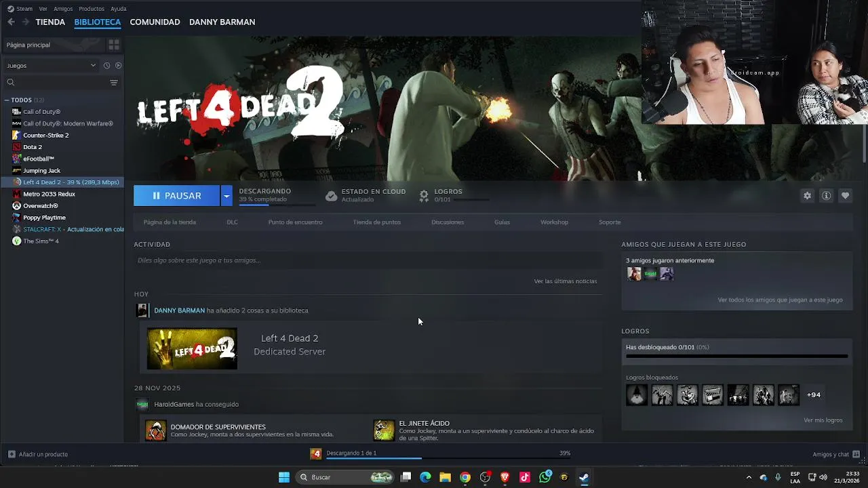
Task: Open the Ver menu
Action: 43,9
